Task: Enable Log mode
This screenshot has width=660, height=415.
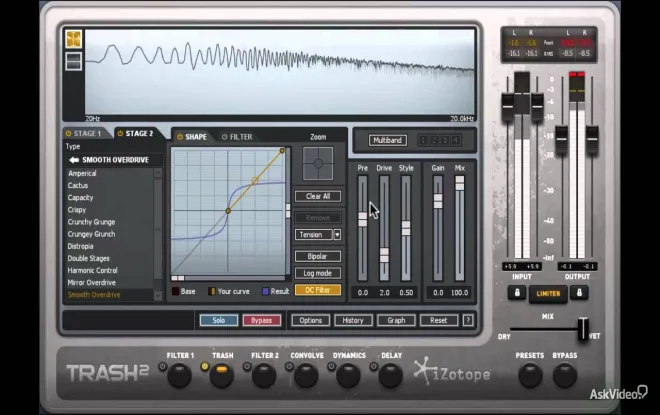Action: [x=318, y=273]
